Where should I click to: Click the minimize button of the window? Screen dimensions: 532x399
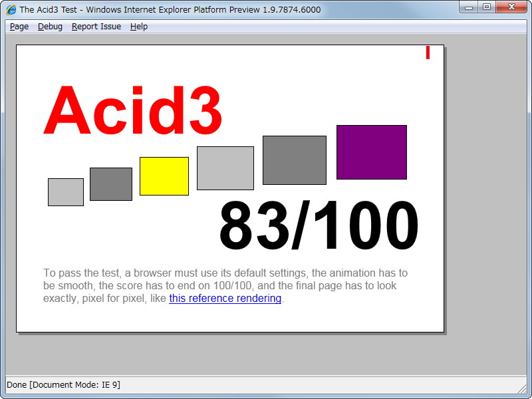coord(469,7)
